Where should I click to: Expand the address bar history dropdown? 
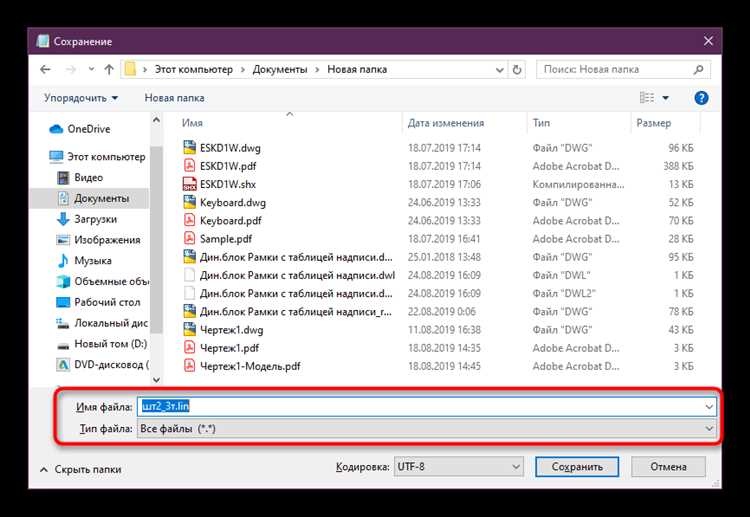[499, 70]
